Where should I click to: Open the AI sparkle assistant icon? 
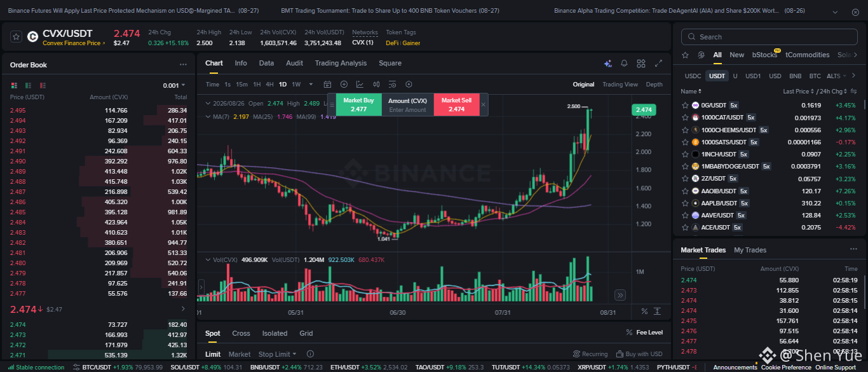tap(608, 64)
